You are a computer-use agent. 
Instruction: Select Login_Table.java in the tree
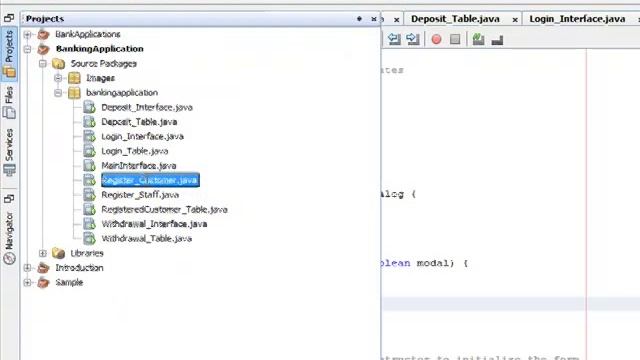click(x=135, y=151)
